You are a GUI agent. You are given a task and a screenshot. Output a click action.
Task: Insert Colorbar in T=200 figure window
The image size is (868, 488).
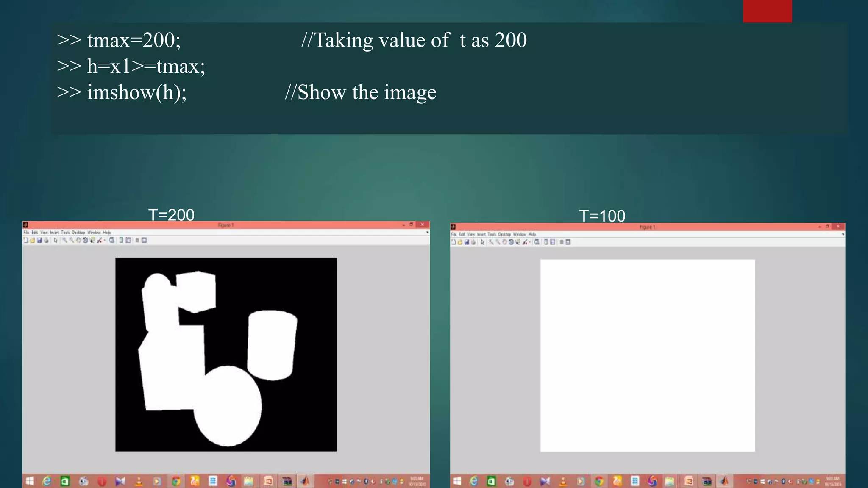(121, 240)
